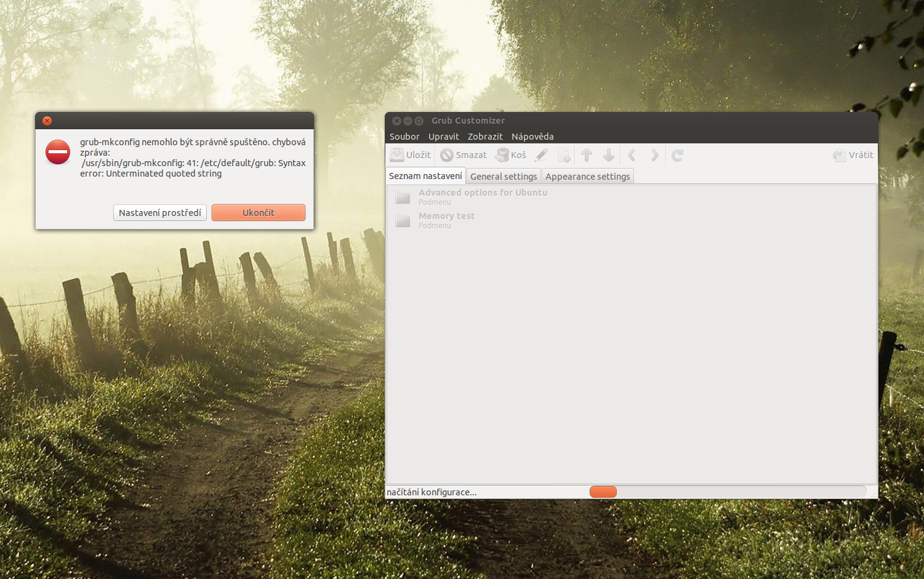Switch to the Seznam nastavení tab
Image resolution: width=924 pixels, height=579 pixels.
pyautogui.click(x=425, y=176)
